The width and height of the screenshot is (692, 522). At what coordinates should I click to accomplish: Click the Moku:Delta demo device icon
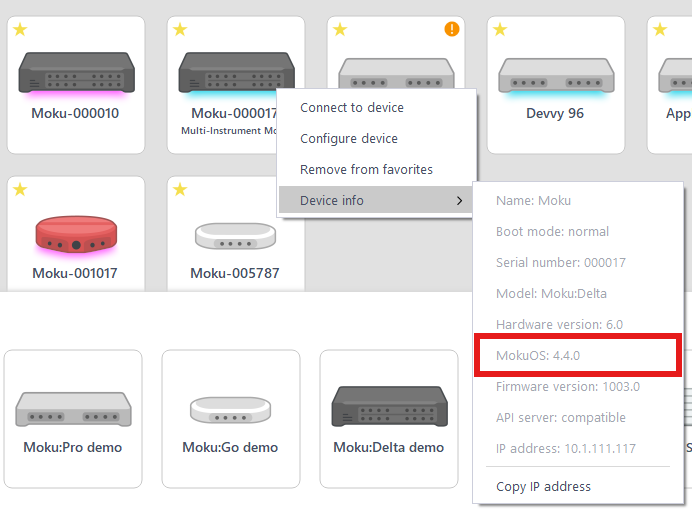coord(390,406)
